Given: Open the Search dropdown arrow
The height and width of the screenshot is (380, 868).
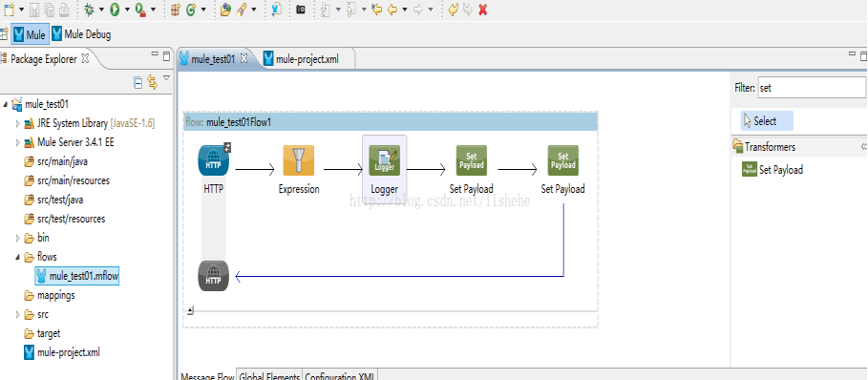Looking at the screenshot, I should coord(254,10).
